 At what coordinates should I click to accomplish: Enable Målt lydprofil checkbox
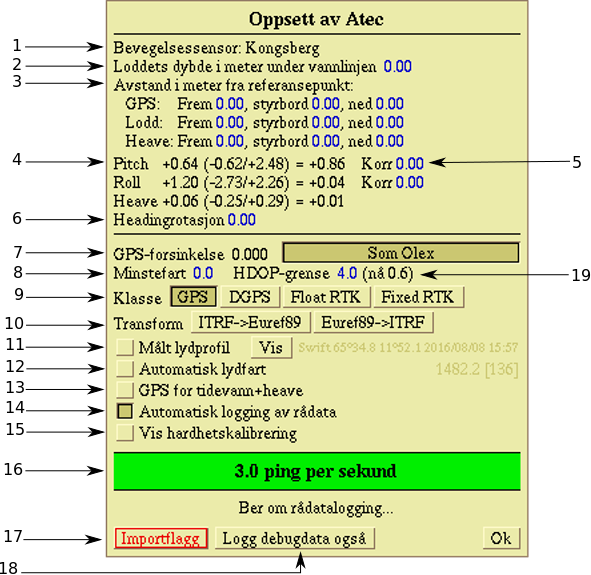pyautogui.click(x=125, y=347)
